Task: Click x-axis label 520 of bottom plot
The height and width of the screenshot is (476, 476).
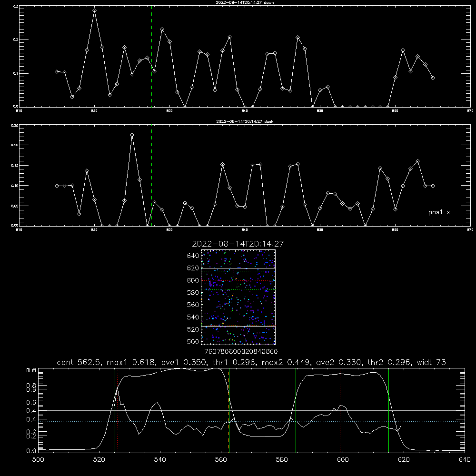Action: 99,459
